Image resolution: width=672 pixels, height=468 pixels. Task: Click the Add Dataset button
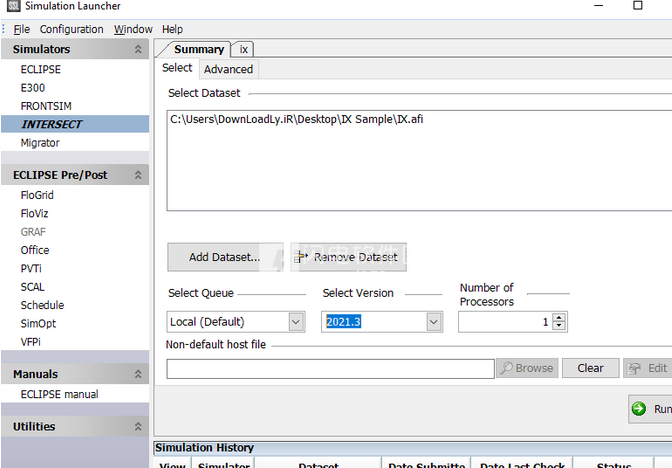point(225,257)
